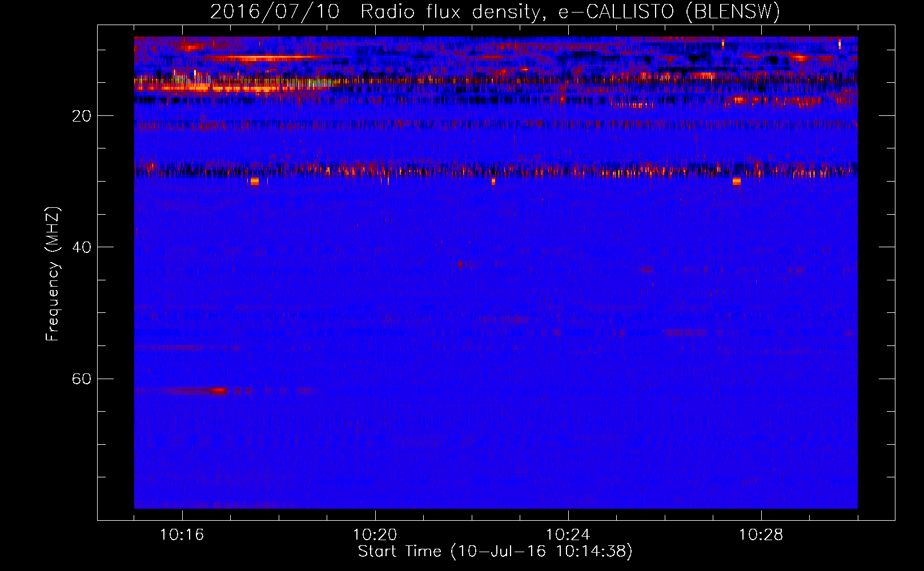Screen dimensions: 924x571
Task: Click the 20 MHz frequency tick label
Action: [x=82, y=116]
